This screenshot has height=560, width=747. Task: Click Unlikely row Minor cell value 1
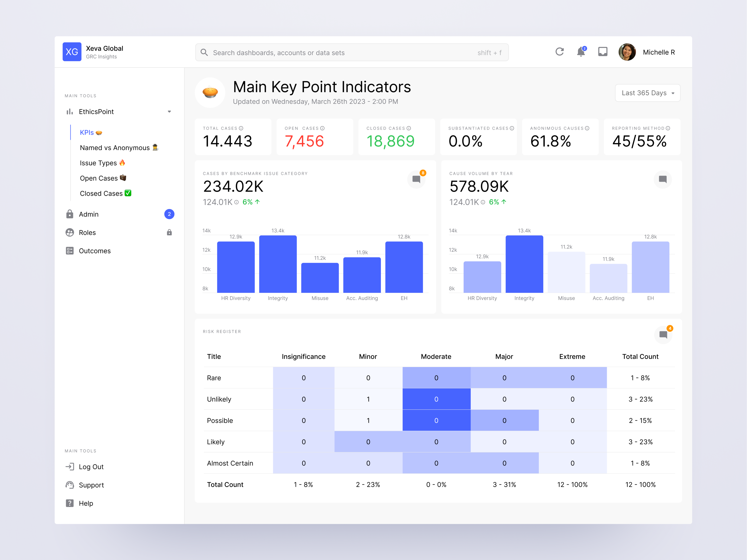tap(368, 399)
